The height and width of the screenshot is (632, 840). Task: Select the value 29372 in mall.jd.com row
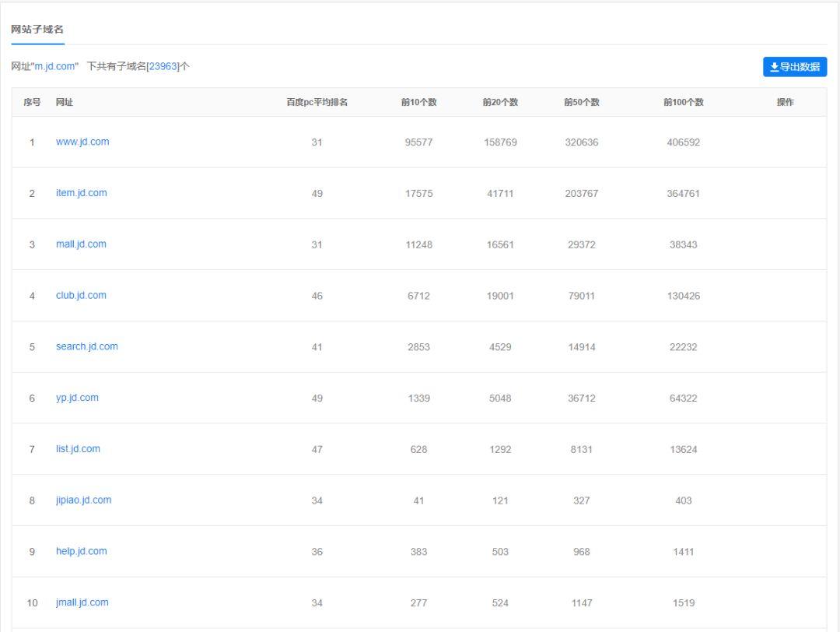(x=582, y=244)
